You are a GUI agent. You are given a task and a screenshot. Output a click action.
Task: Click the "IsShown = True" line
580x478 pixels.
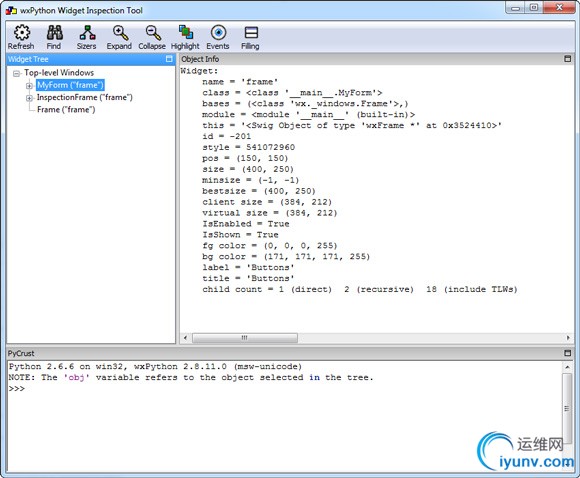[x=240, y=235]
